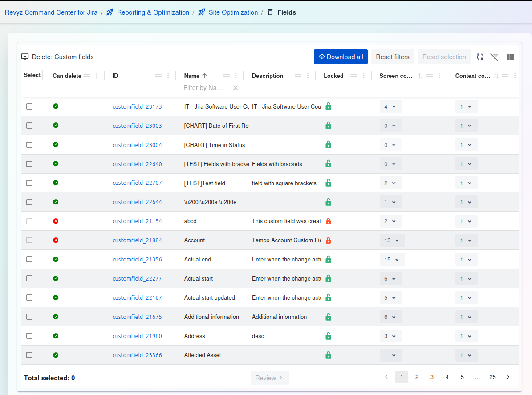Click the three-dot menu of ID column
532x395 pixels.
tap(168, 76)
